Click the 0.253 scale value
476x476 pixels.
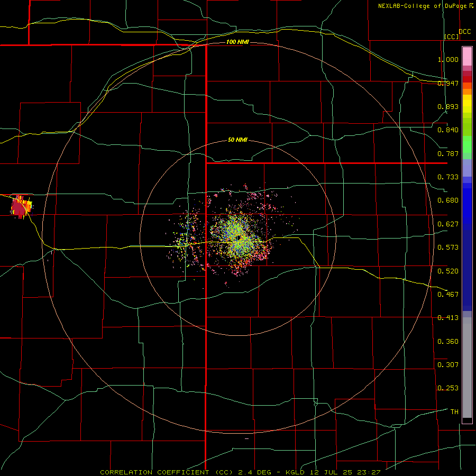[448, 388]
